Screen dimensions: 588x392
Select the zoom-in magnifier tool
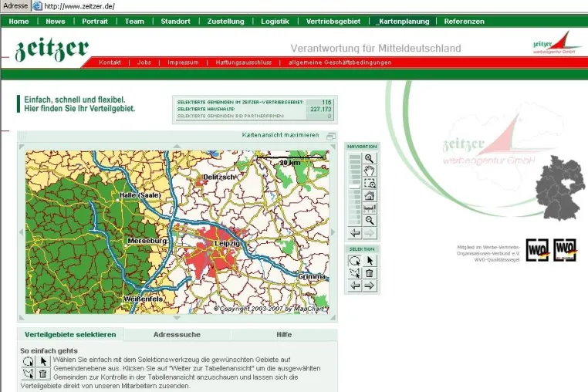pos(370,158)
